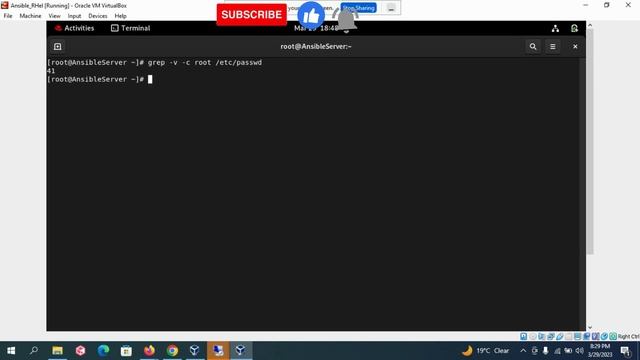
Task: Open the Devices menu
Action: click(98, 16)
